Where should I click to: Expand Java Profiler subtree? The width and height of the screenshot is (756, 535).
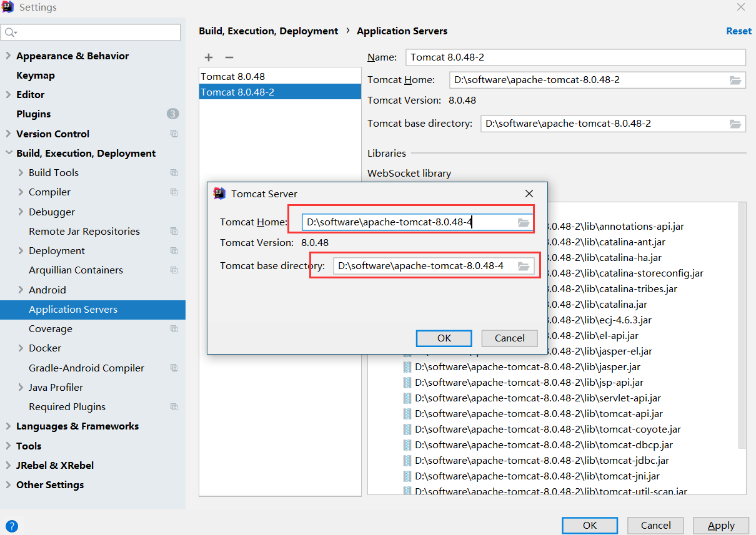click(x=21, y=387)
